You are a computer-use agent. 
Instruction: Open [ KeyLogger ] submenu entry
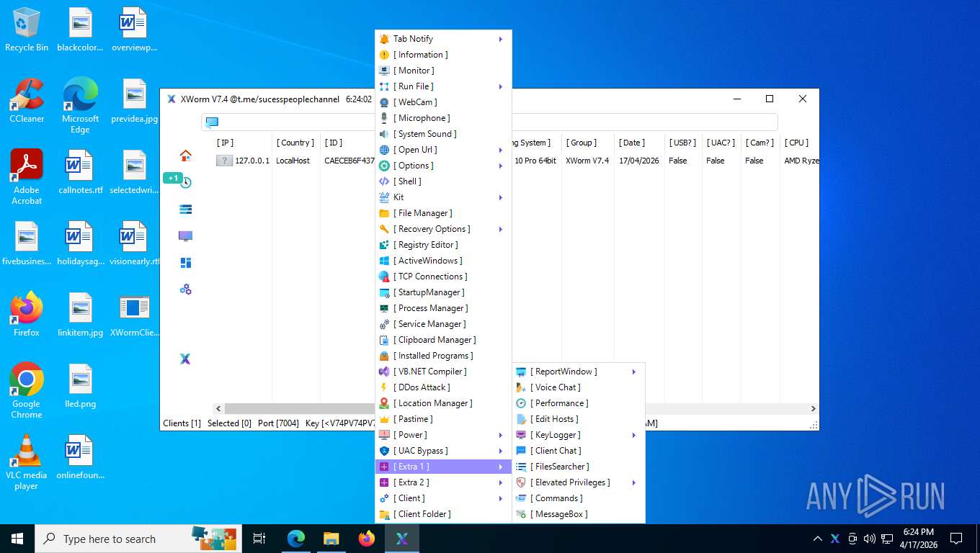click(578, 435)
